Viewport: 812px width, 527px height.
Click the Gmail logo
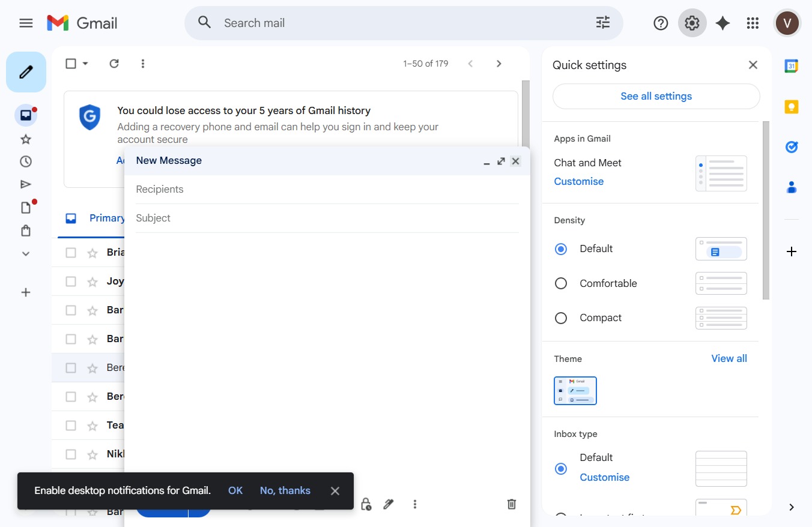(x=82, y=23)
